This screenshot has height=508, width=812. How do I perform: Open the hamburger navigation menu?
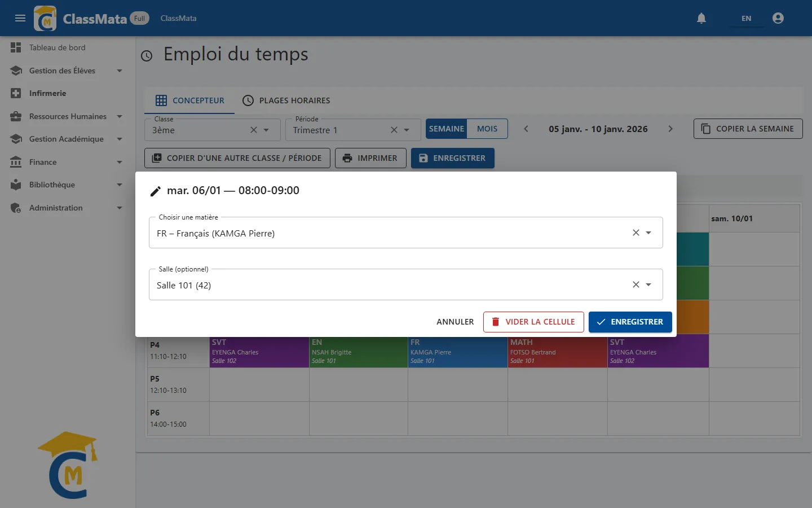point(20,18)
